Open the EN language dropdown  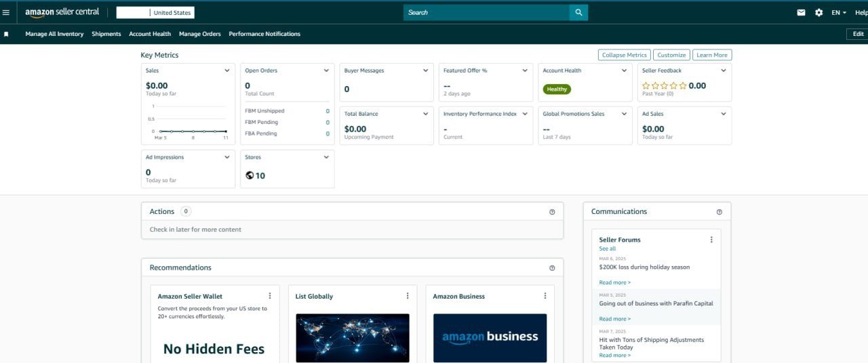pyautogui.click(x=839, y=12)
